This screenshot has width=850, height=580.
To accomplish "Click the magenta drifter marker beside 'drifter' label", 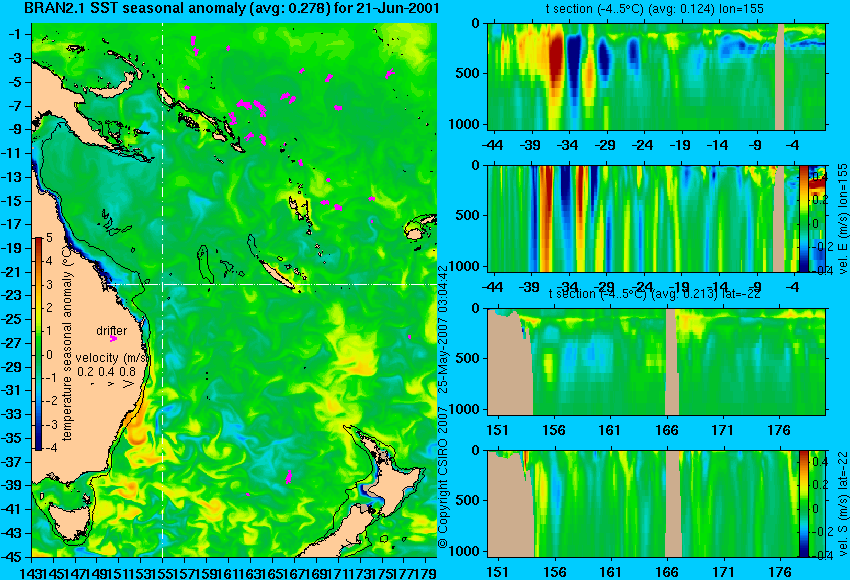I will [x=113, y=339].
